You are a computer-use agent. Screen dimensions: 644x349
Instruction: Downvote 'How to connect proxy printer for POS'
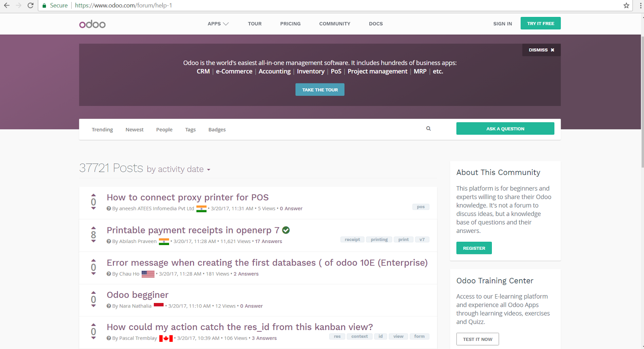(x=93, y=209)
